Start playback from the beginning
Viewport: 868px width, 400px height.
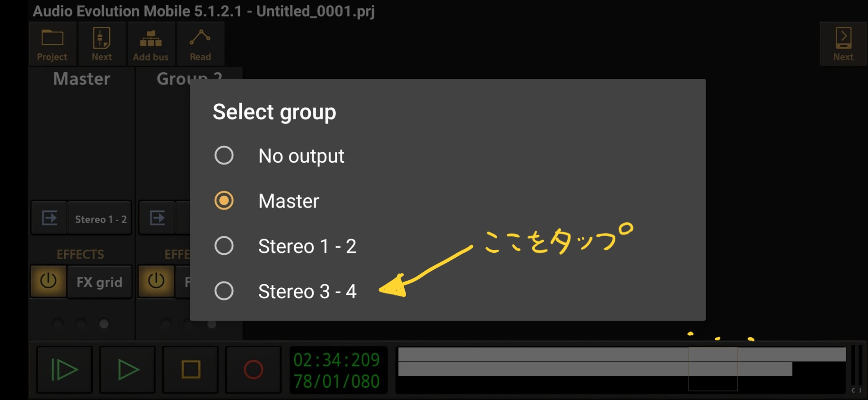click(x=64, y=369)
